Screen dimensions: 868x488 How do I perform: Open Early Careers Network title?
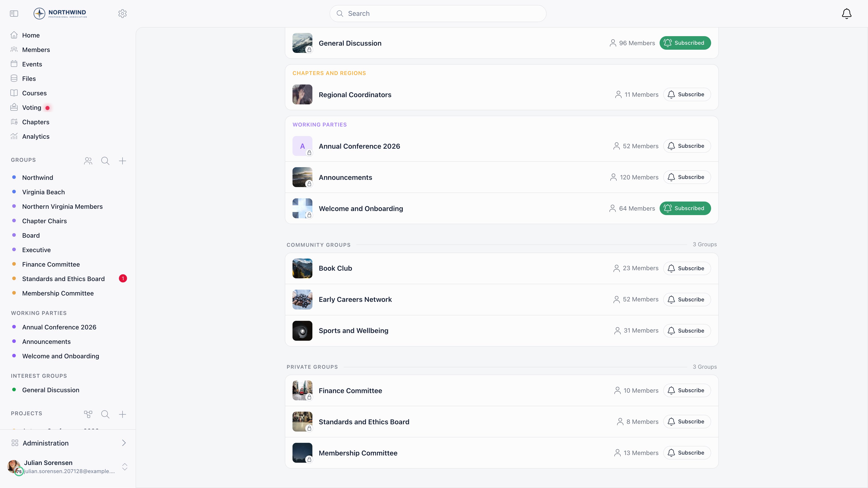click(x=355, y=299)
